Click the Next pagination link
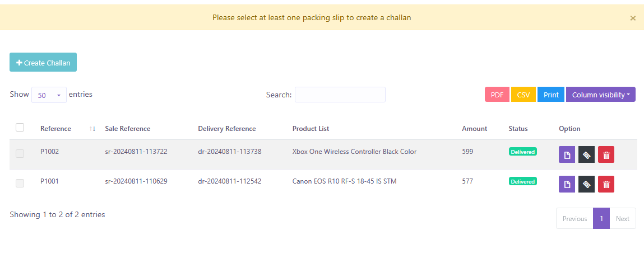644x258 pixels. click(x=623, y=219)
